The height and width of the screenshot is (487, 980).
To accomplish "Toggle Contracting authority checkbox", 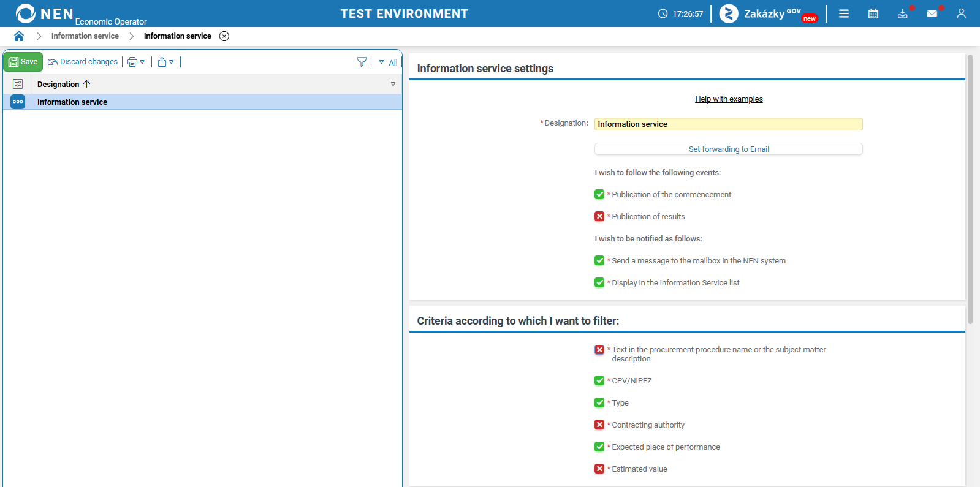I will [x=599, y=425].
